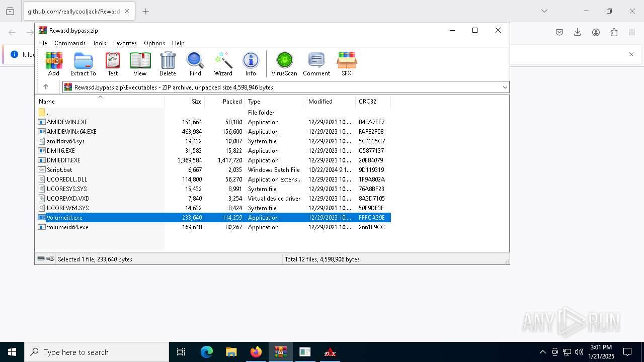Open the browser hamburger menu
The image size is (644, 362).
tap(632, 32)
